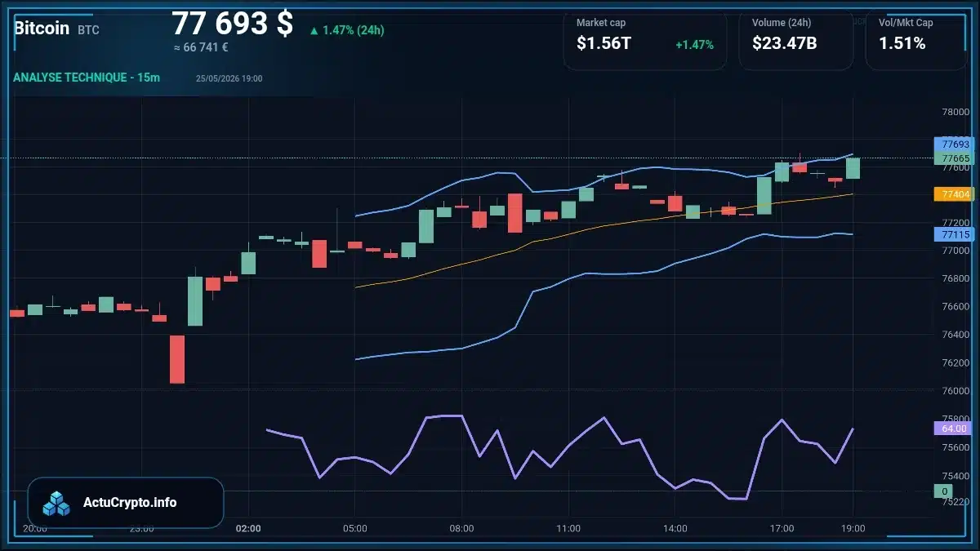
Task: Click the latest green candle at 19:00
Action: point(853,168)
